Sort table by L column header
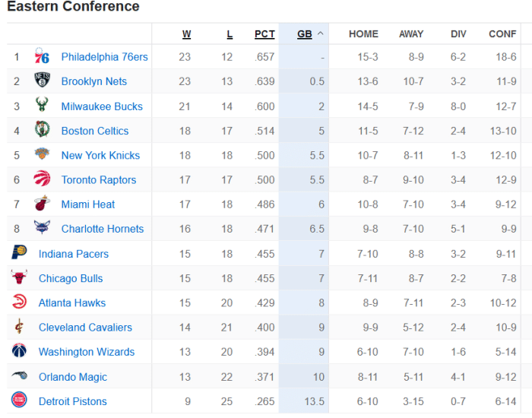This screenshot has height=418, width=532. (x=230, y=34)
